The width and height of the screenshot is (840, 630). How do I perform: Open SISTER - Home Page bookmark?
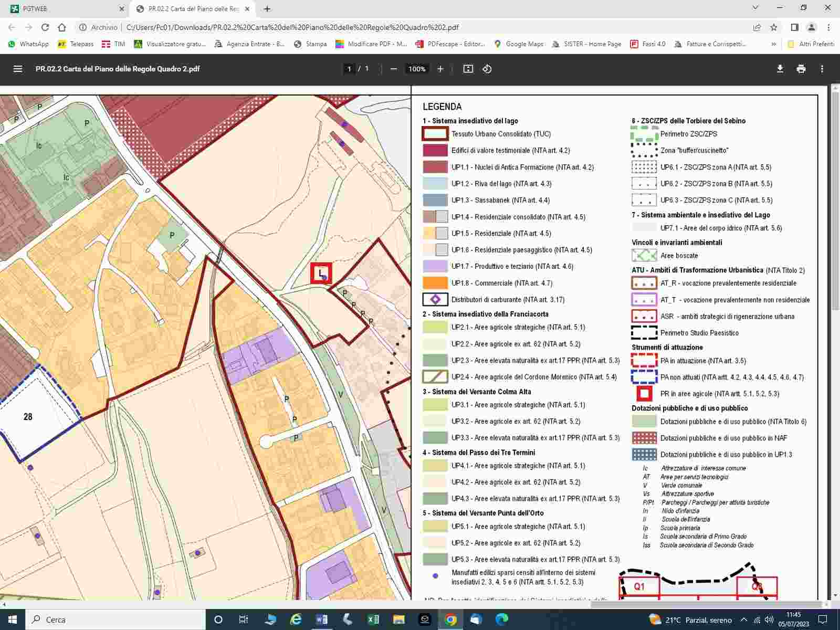click(586, 44)
